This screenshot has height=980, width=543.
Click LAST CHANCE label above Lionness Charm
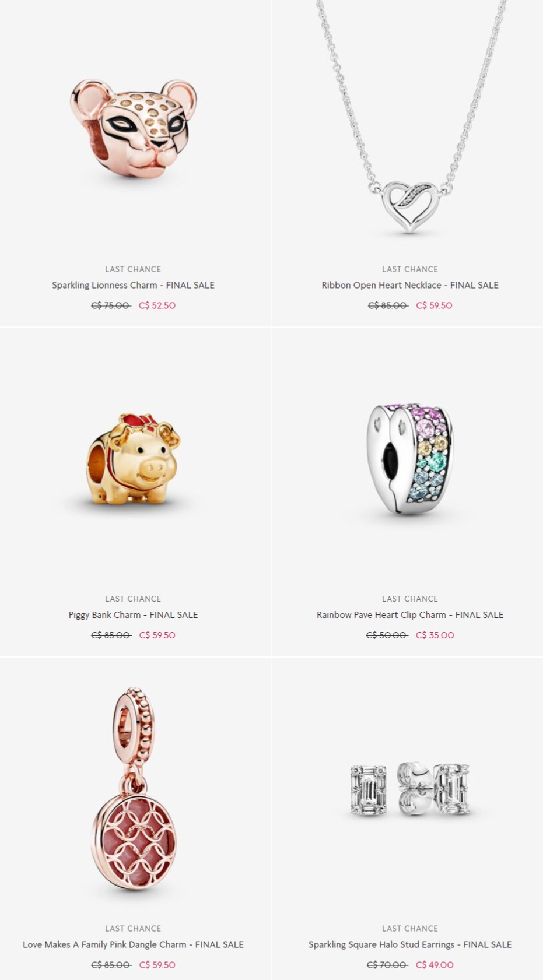133,269
